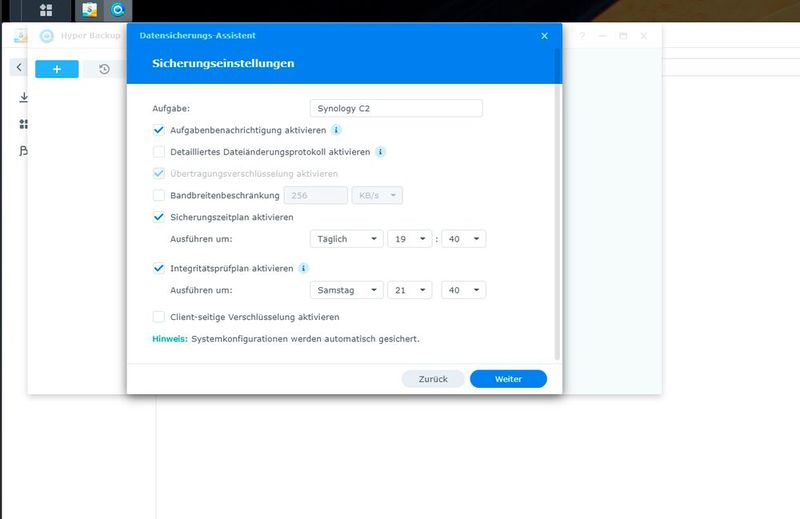Open the integrity check minute dropdown after 21

point(463,290)
